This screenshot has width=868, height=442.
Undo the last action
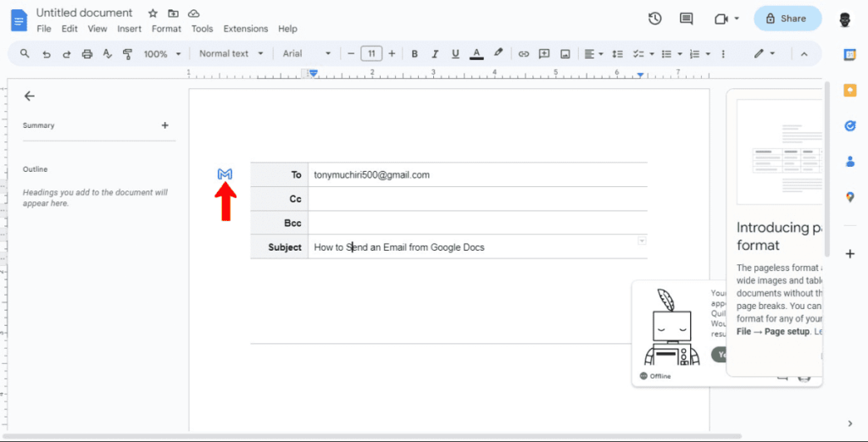click(x=47, y=53)
